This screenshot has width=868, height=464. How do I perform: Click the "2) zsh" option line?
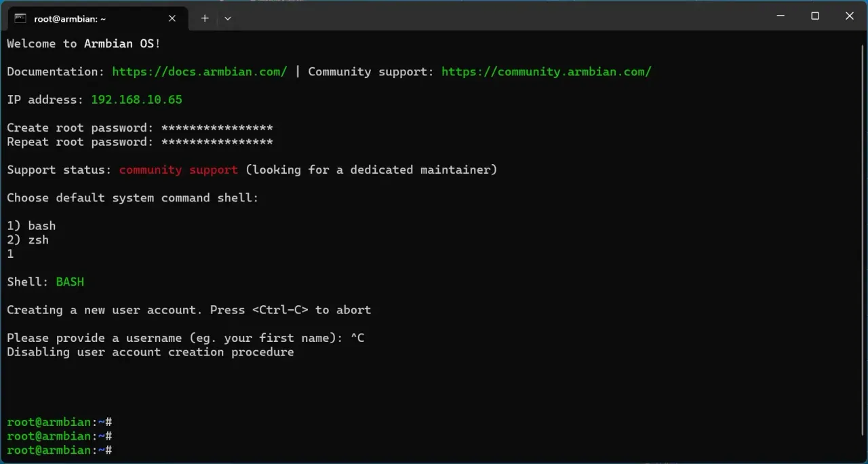[28, 240]
